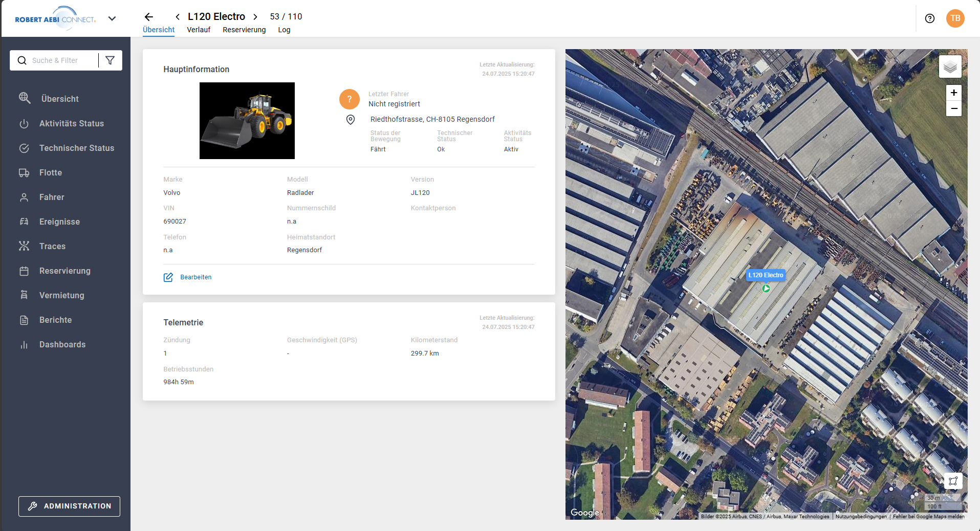Open the map layers selector
Image resolution: width=980 pixels, height=531 pixels.
tap(950, 67)
